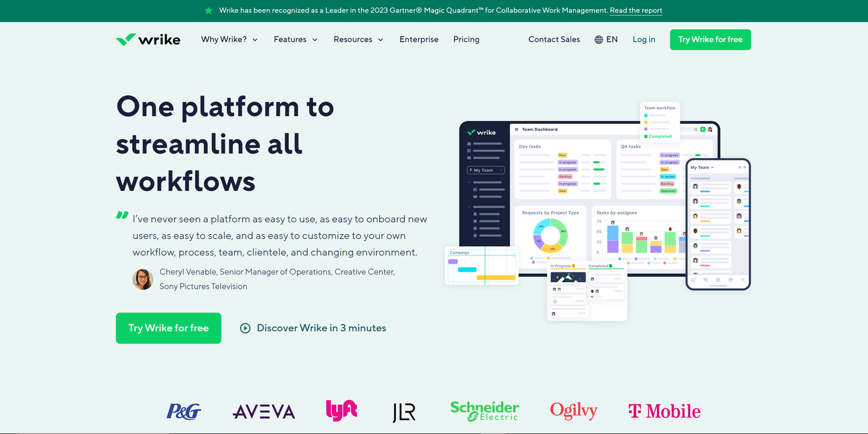Click the P&G logo
Viewport: 868px width, 434px height.
tap(183, 412)
